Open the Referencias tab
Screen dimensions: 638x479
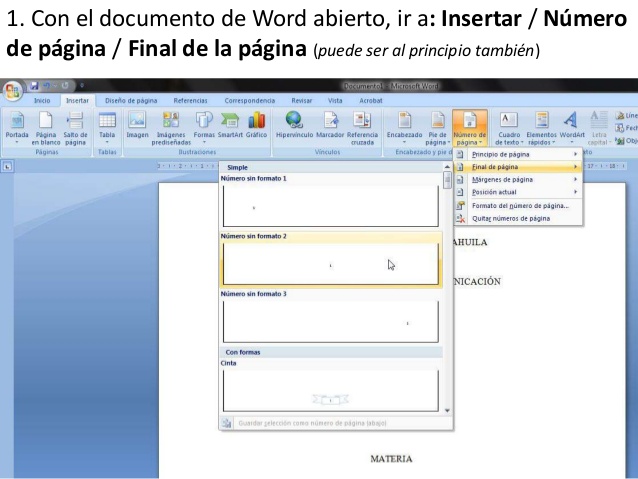pos(190,101)
